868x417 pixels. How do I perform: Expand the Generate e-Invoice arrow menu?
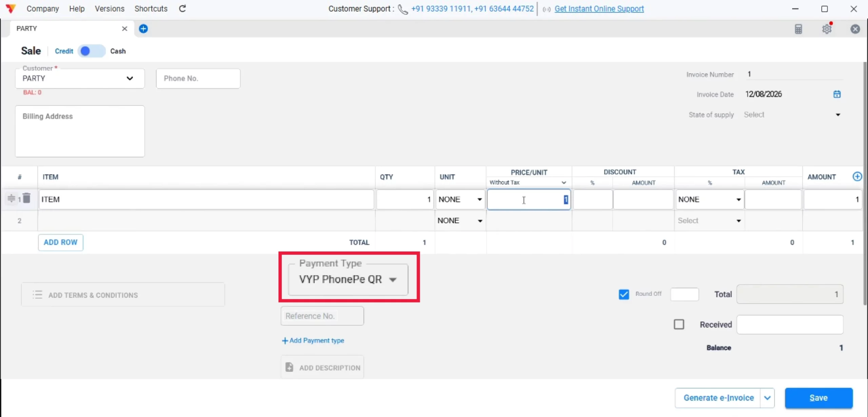[767, 398]
